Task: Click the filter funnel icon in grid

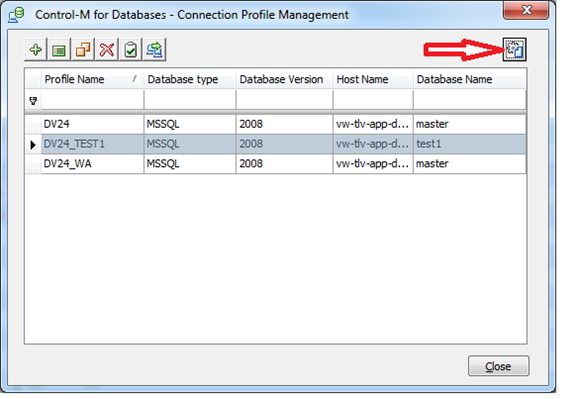Action: (33, 100)
